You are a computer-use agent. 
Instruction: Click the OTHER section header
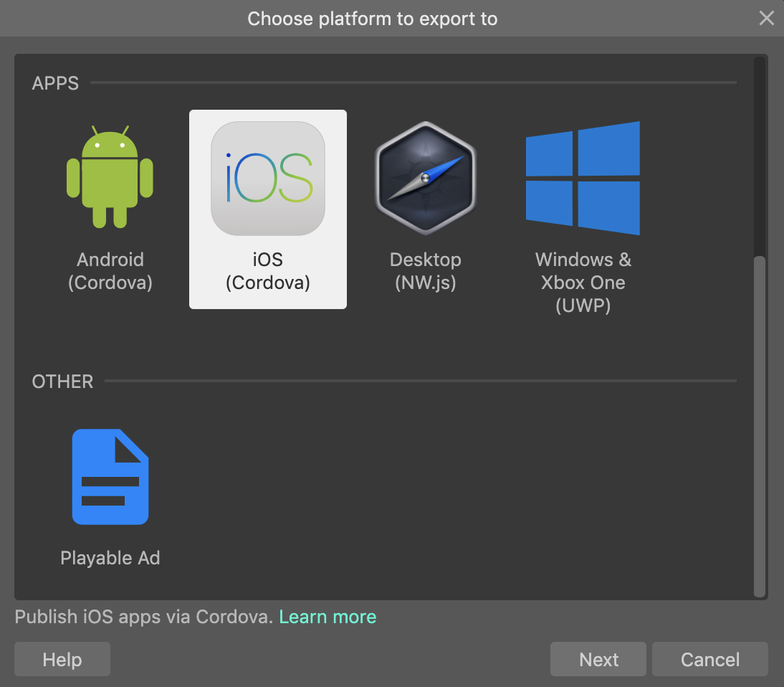click(62, 382)
